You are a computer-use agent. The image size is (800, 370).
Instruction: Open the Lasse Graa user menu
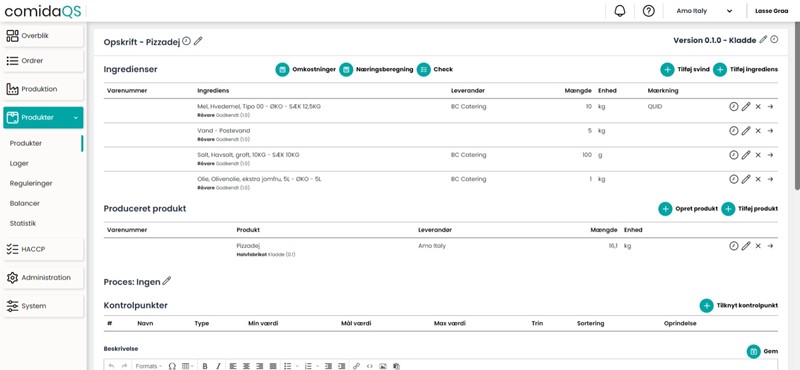(x=771, y=11)
